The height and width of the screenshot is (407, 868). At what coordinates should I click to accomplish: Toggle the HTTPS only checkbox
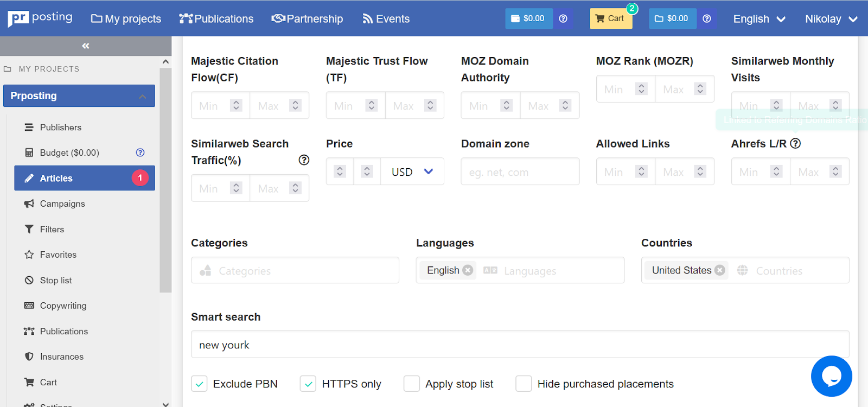[x=308, y=384]
